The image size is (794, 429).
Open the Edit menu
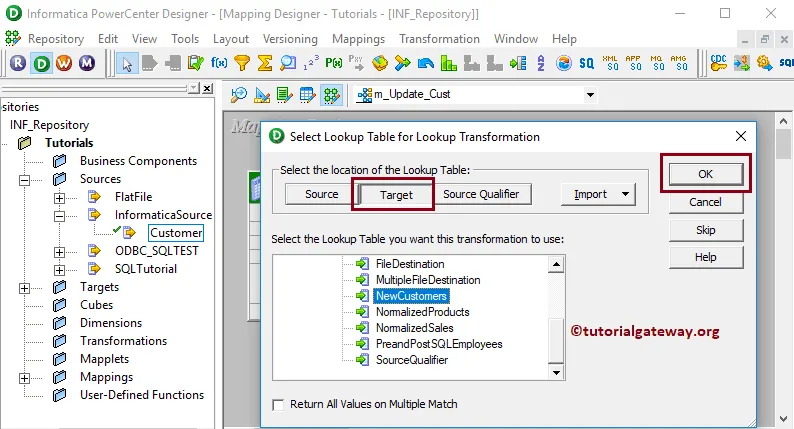click(x=108, y=39)
